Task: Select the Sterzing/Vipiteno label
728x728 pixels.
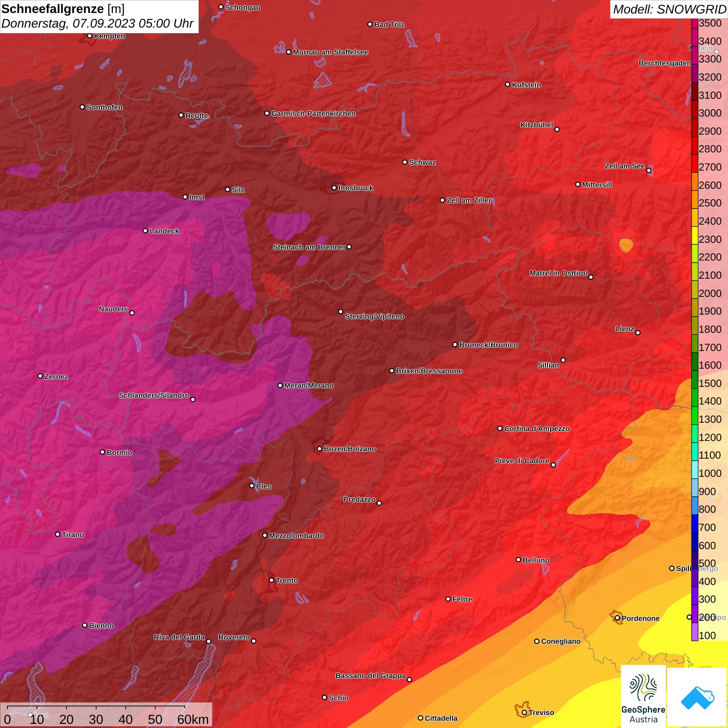Action: tap(374, 316)
